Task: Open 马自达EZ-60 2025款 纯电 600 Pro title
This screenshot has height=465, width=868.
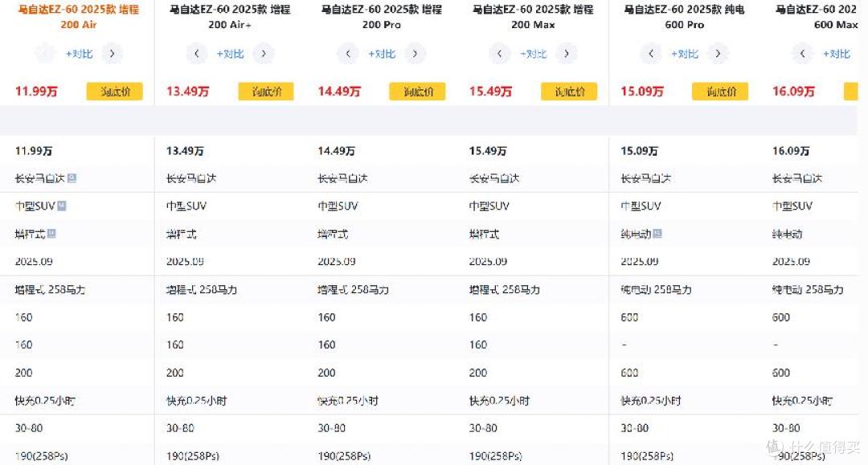Action: point(684,17)
